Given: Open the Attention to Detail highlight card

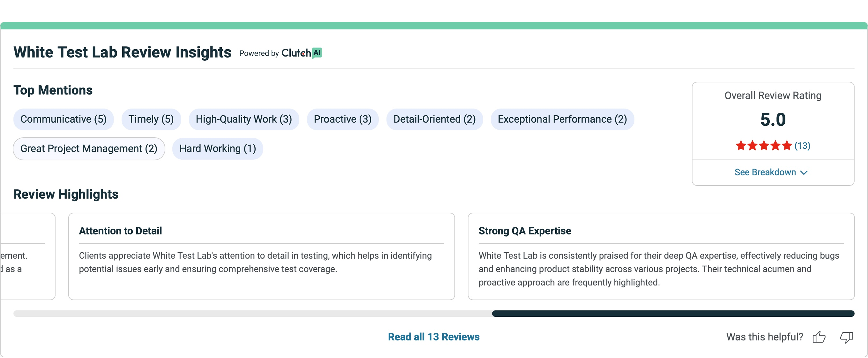Looking at the screenshot, I should [x=261, y=256].
